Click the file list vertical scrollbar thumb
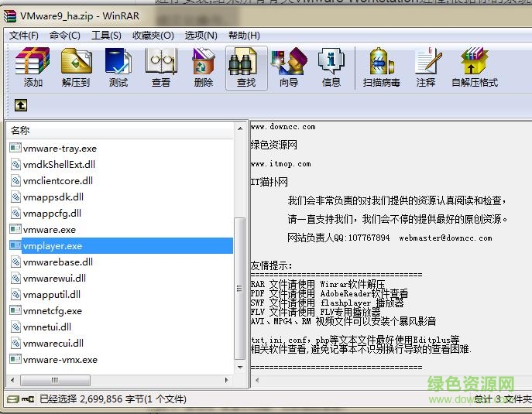Viewport: 532px width, 414px height. tap(240, 288)
